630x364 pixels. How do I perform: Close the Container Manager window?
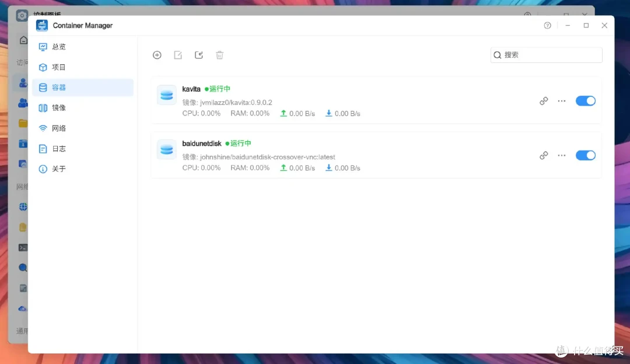(x=604, y=25)
